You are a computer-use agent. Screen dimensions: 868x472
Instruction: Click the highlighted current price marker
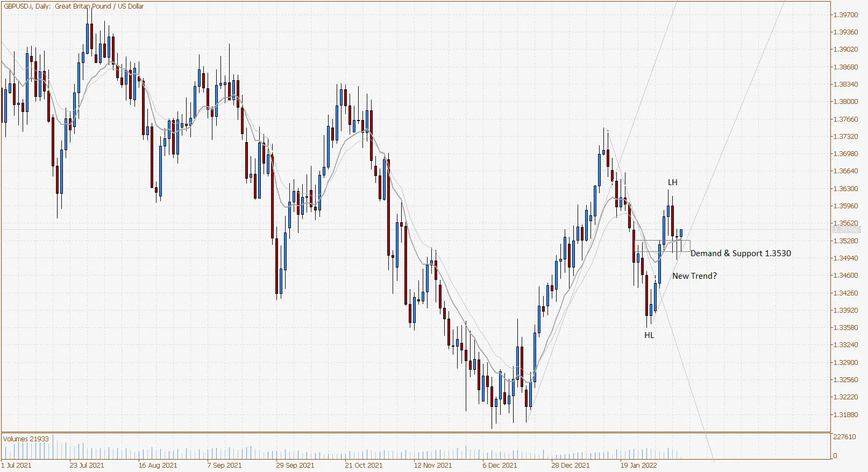coord(846,230)
